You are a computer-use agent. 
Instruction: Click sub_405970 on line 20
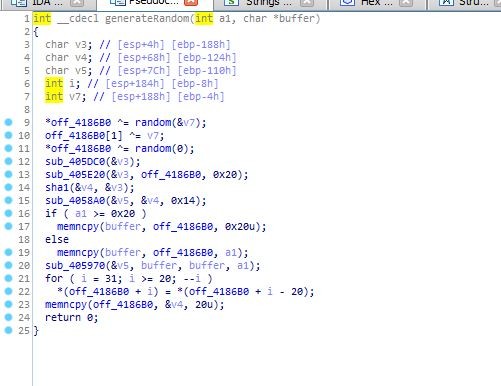(75, 265)
